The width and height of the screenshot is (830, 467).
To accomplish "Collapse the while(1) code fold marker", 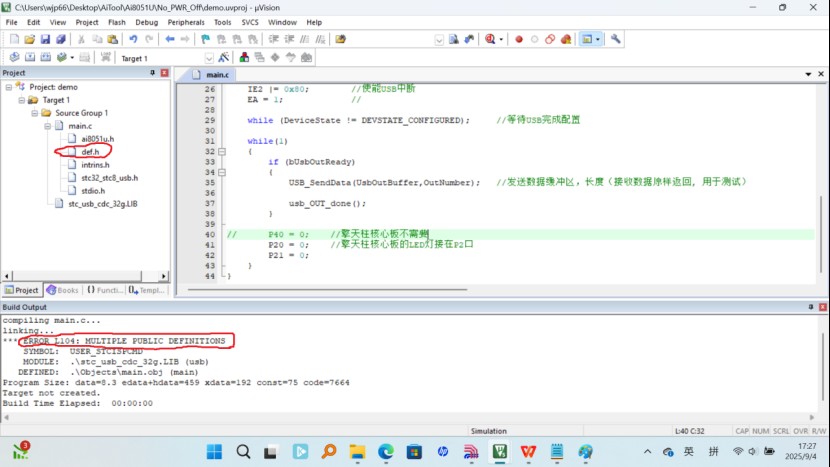I will pos(222,152).
